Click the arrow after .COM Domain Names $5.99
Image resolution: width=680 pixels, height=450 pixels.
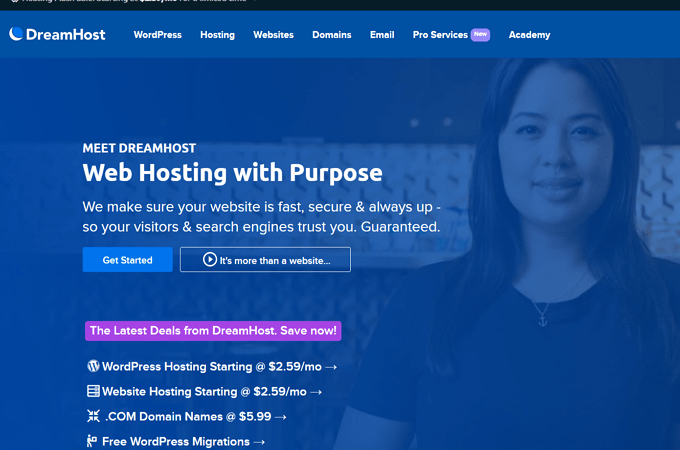pyautogui.click(x=281, y=417)
